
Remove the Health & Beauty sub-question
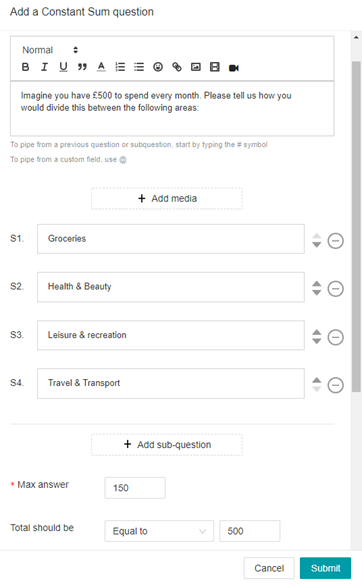click(336, 289)
